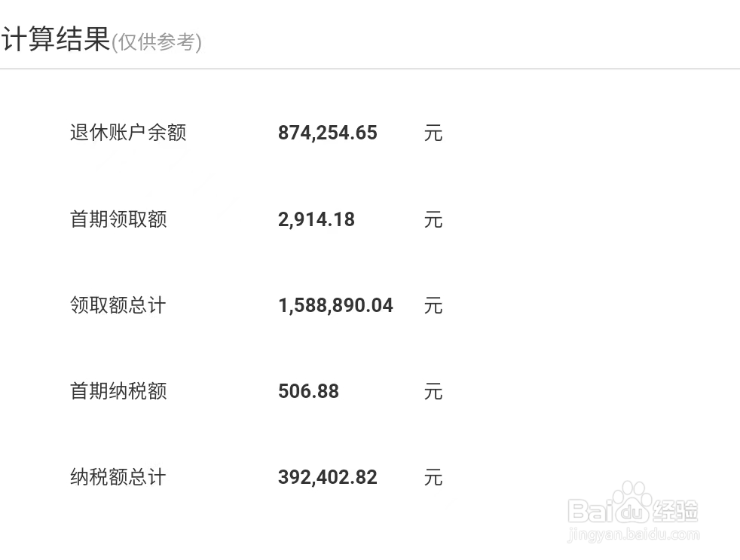The height and width of the screenshot is (560, 740).
Task: Click 元 unit beside 纳税额总计
Action: point(433,477)
